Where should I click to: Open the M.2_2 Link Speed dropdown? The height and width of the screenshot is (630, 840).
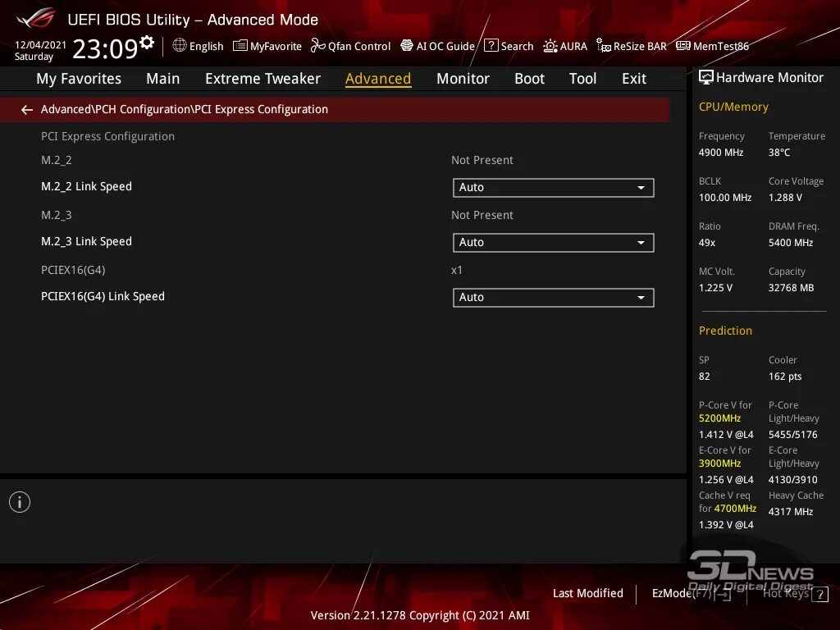(554, 188)
